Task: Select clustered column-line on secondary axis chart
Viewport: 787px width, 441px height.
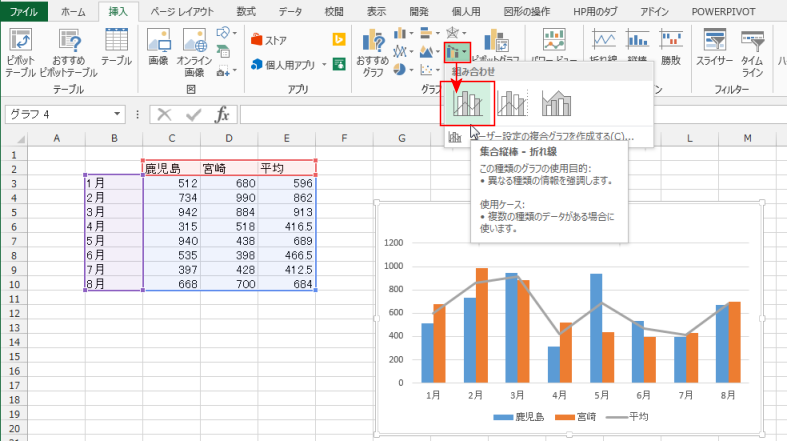Action: 512,103
